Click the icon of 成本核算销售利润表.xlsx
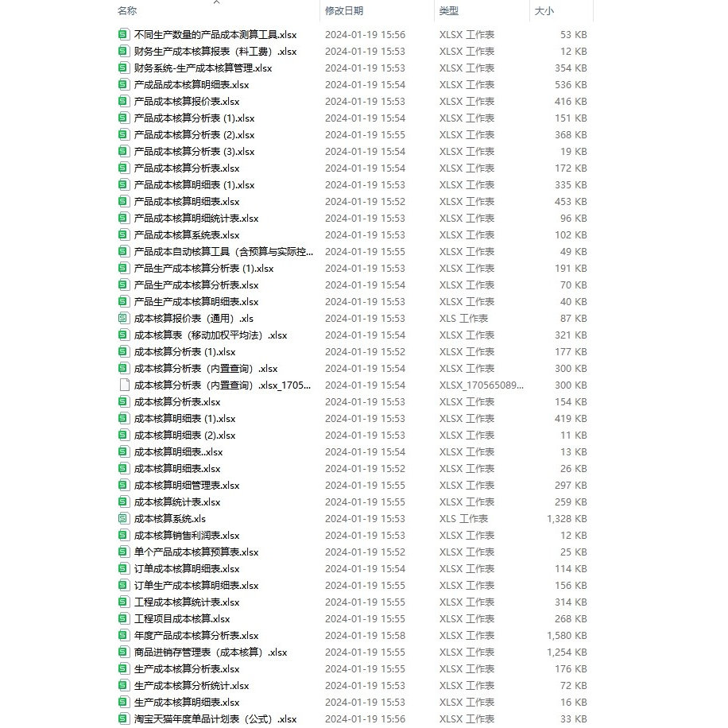The height and width of the screenshot is (728, 728). click(x=123, y=535)
